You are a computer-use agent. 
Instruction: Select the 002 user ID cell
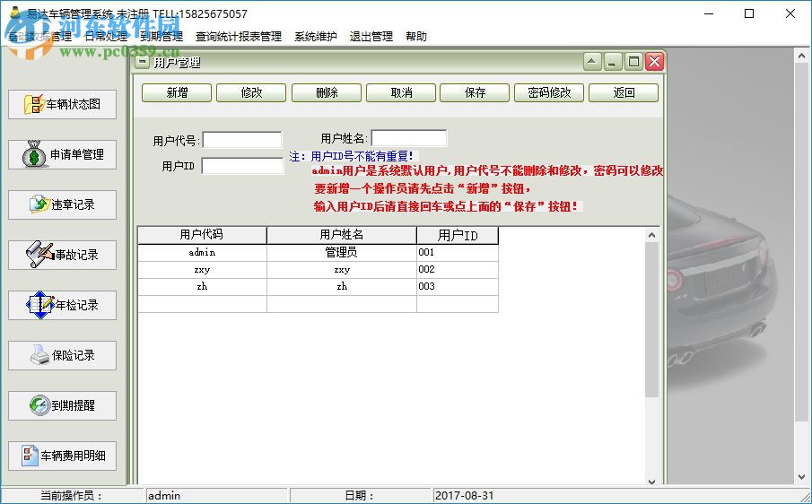click(458, 270)
